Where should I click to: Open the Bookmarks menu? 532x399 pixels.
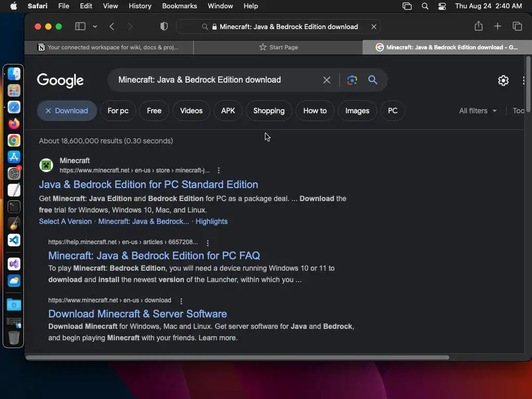click(x=179, y=6)
